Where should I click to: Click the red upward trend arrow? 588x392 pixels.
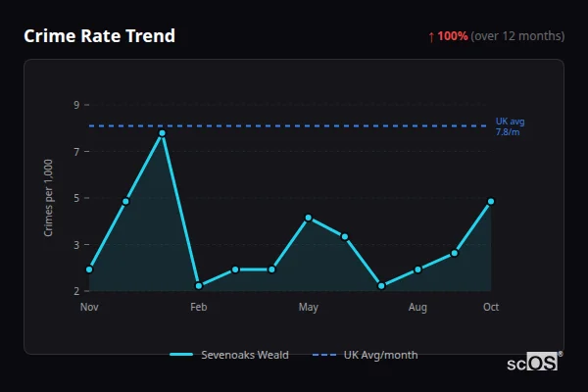430,36
